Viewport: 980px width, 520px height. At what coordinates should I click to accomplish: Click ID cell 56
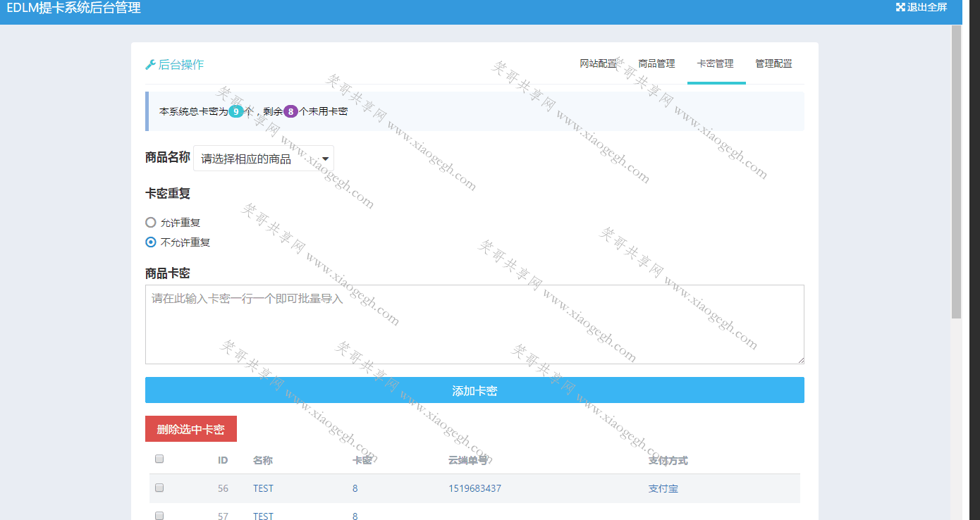(223, 488)
